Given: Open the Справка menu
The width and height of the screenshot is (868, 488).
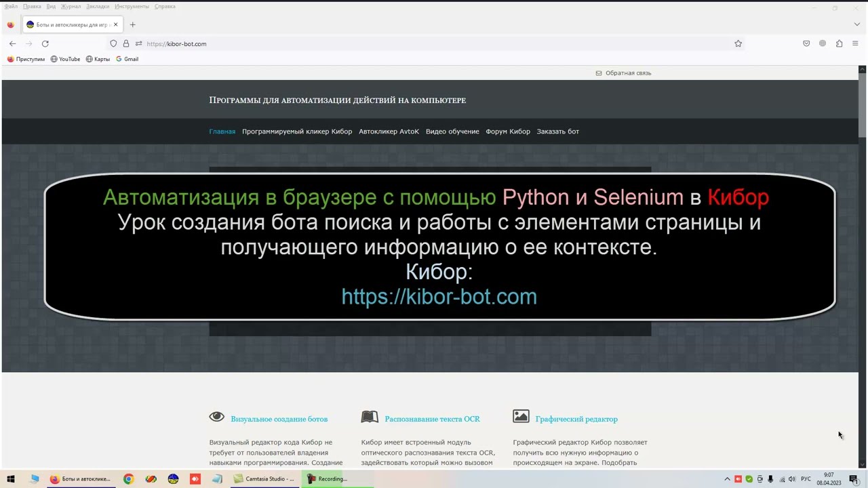Looking at the screenshot, I should click(x=165, y=6).
